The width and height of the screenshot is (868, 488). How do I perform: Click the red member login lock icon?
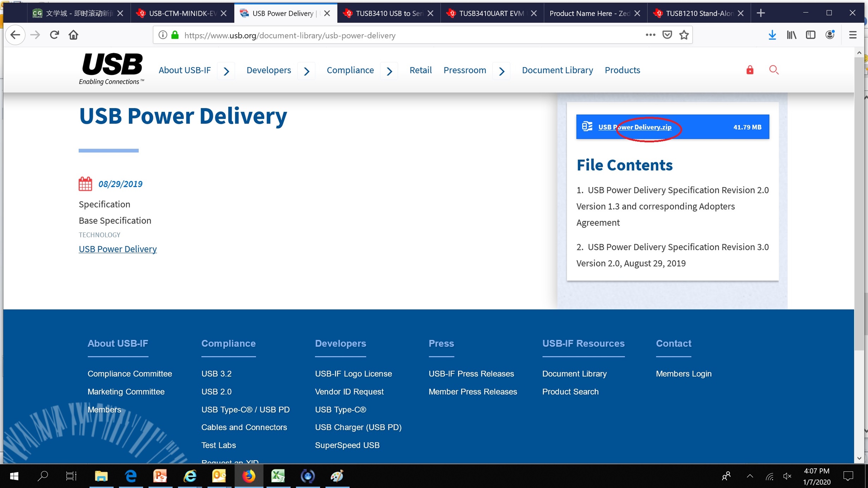[x=750, y=70]
